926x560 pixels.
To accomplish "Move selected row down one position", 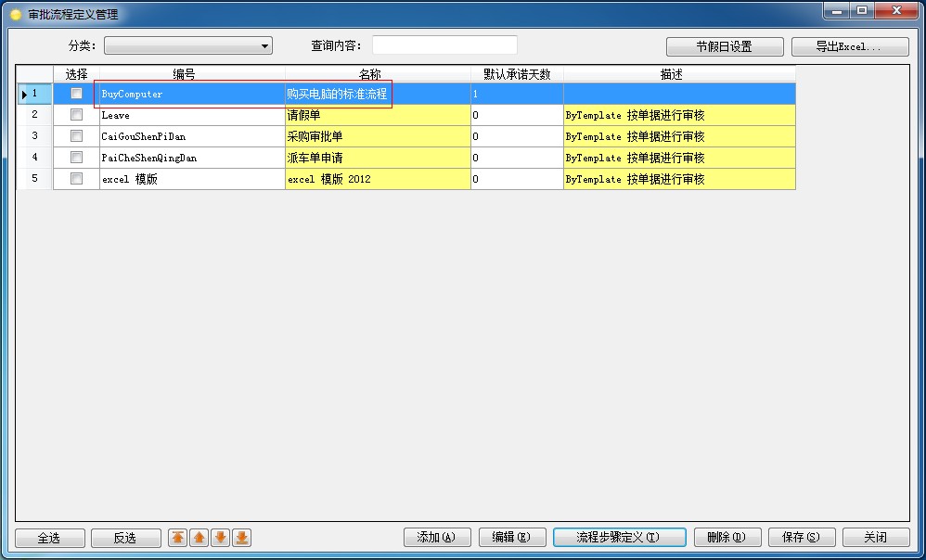I will pyautogui.click(x=220, y=538).
